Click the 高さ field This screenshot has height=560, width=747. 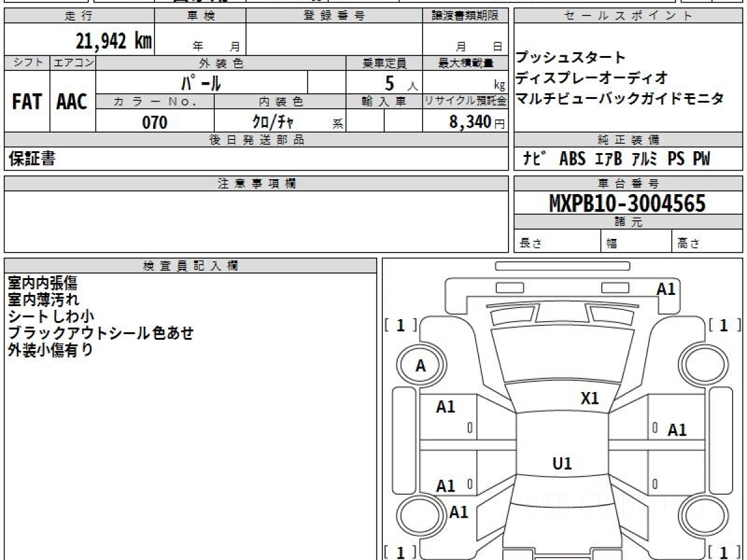coord(707,241)
